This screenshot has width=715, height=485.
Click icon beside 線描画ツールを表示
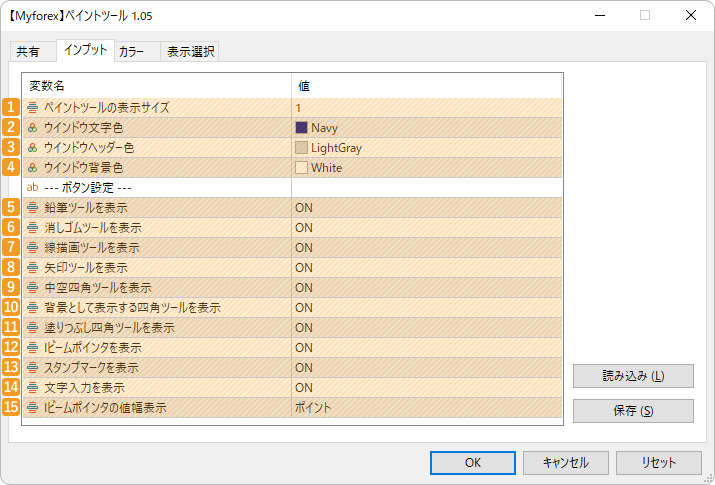[x=32, y=248]
